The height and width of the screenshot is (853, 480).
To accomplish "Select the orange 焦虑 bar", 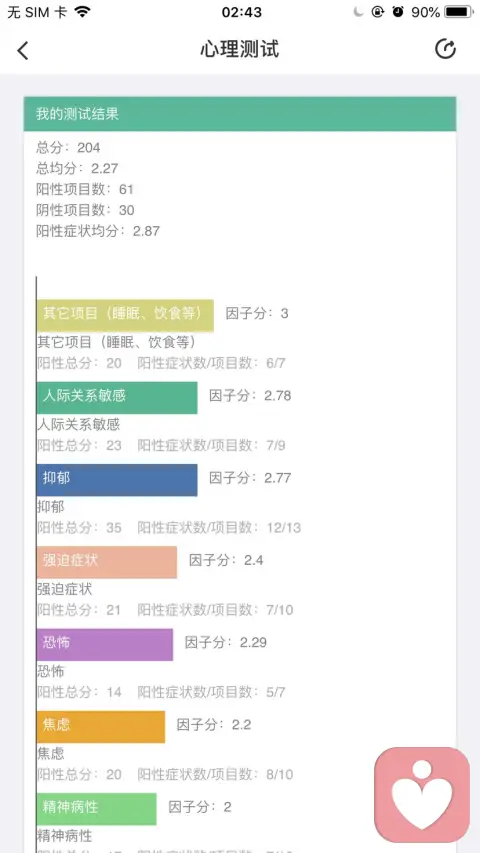I will tap(101, 726).
